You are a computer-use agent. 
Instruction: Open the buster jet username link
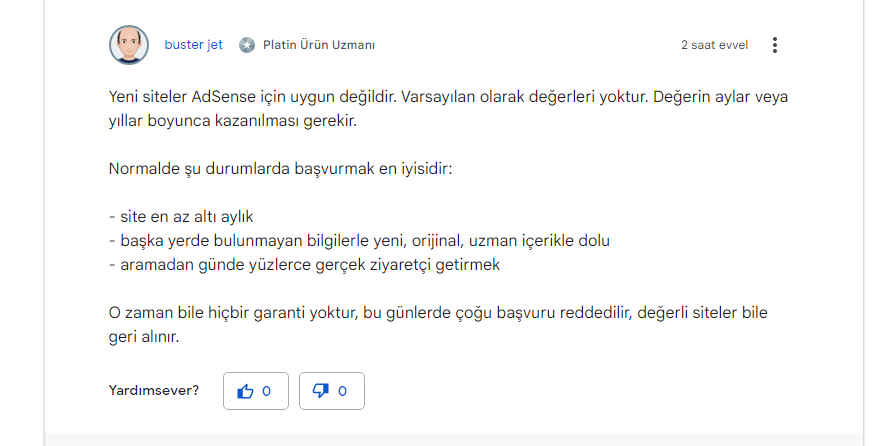point(194,45)
